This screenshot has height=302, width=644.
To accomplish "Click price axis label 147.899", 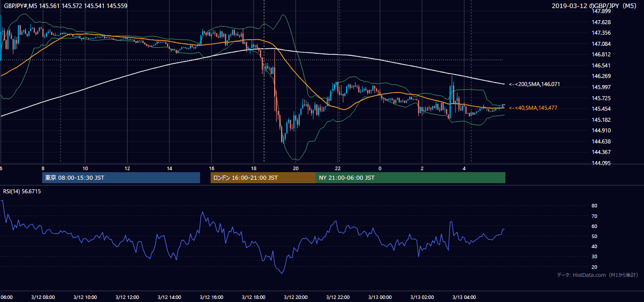I will pos(602,12).
